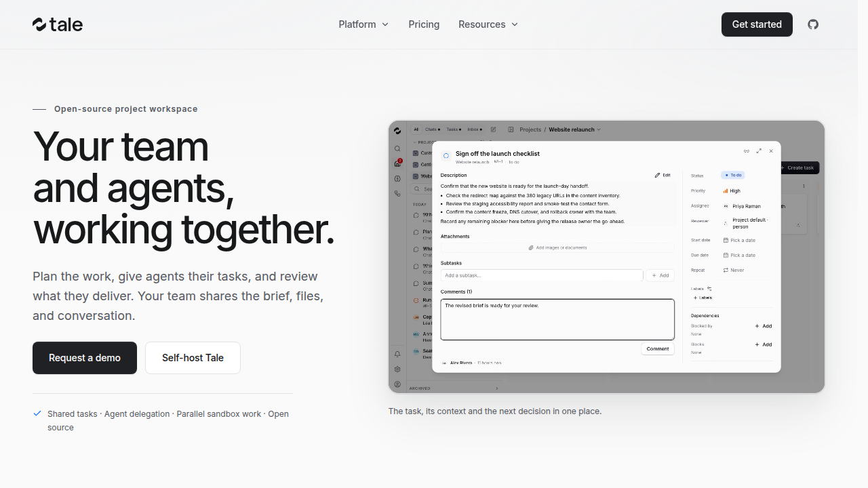Viewport: 868px width, 488px height.
Task: Pick a date for Due date
Action: point(739,256)
